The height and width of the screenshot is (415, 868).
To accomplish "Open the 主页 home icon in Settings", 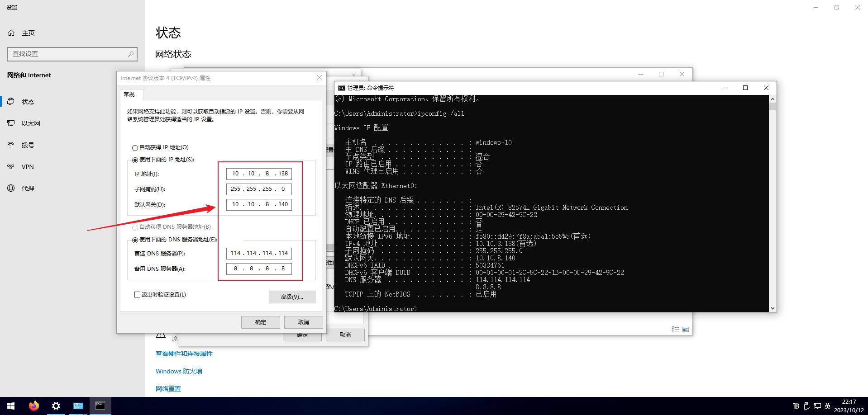I will click(11, 33).
